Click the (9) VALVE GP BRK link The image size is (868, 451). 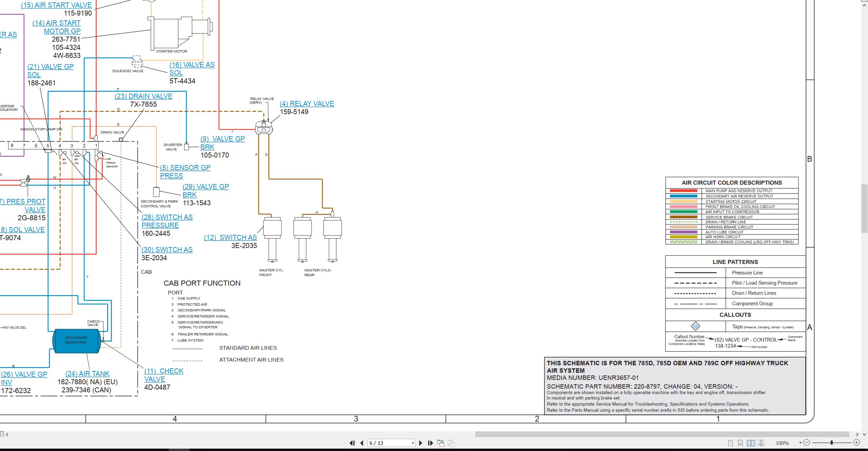tap(222, 143)
